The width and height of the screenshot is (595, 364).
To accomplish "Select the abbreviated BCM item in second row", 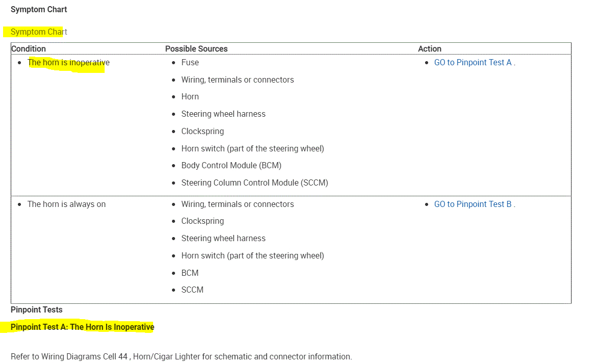I will coord(190,273).
